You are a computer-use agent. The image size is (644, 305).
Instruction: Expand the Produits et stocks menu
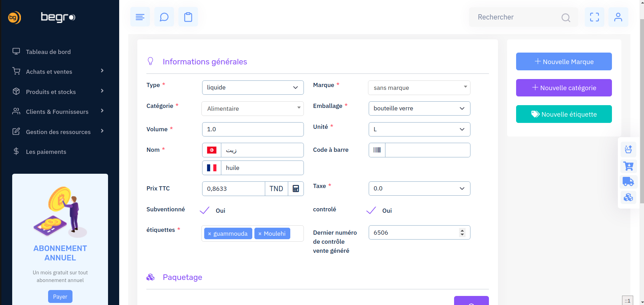pyautogui.click(x=51, y=92)
